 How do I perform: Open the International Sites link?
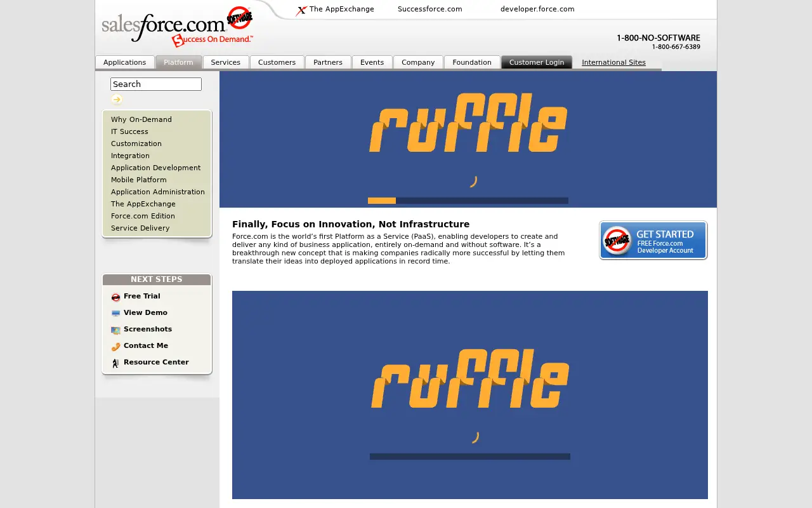(613, 62)
